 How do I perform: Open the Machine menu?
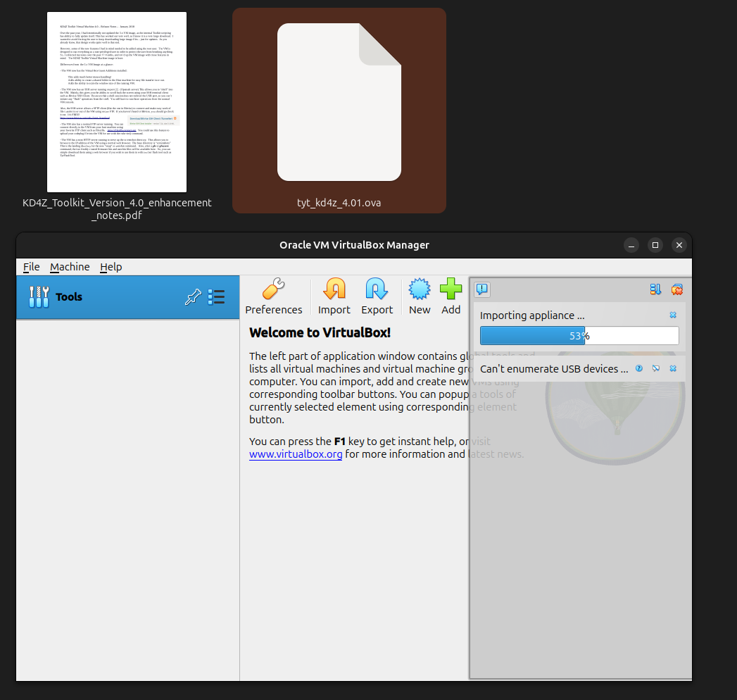click(70, 267)
